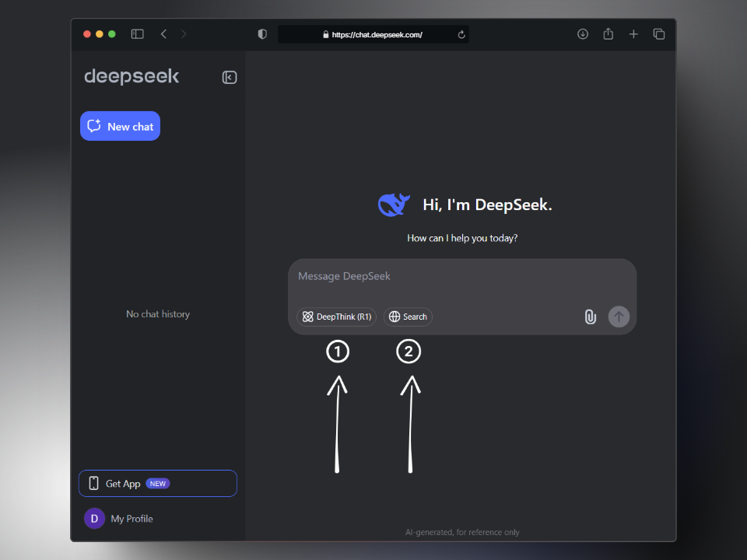
Task: Click the paperclip attach file icon
Action: (591, 317)
